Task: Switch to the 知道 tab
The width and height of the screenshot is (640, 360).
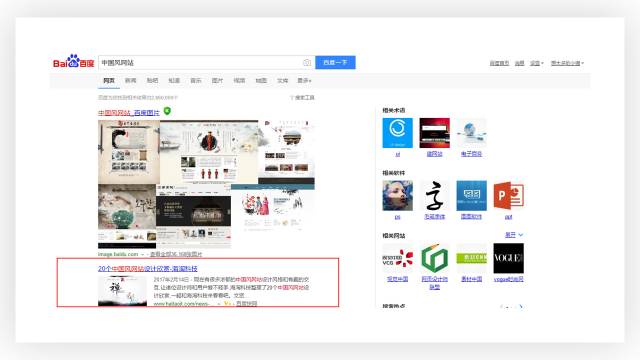Action: 174,80
